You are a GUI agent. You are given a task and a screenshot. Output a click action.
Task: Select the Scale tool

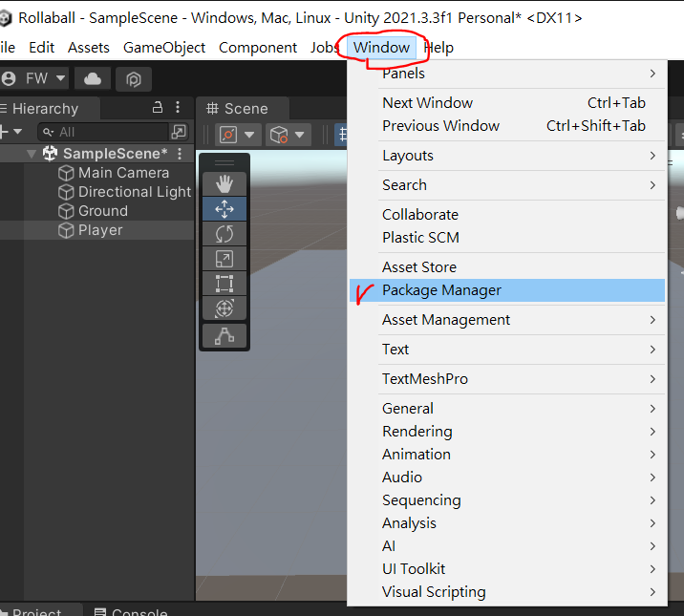point(224,259)
